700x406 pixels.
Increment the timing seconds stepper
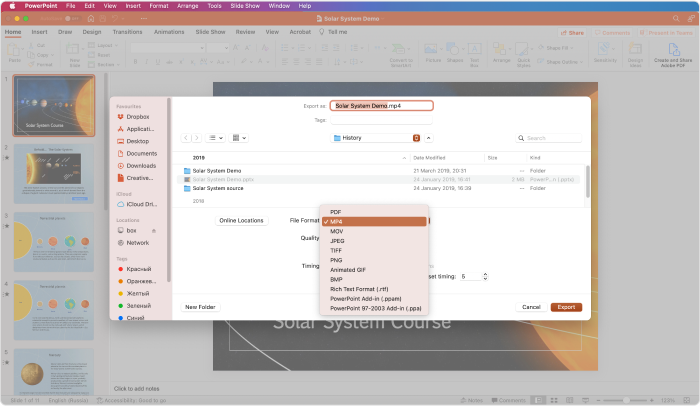pos(485,274)
